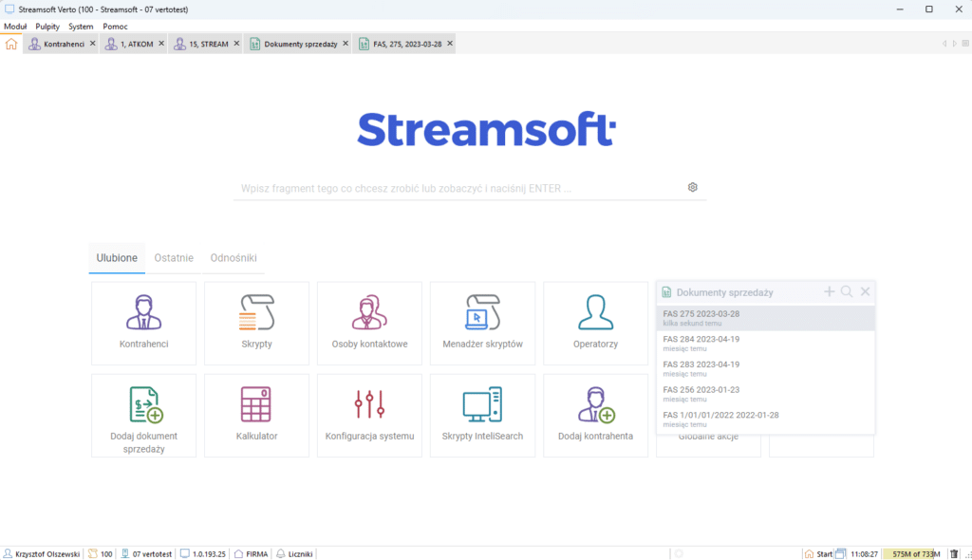The height and width of the screenshot is (560, 972).
Task: Click Dodaj kontrahenta tile
Action: [x=595, y=415]
